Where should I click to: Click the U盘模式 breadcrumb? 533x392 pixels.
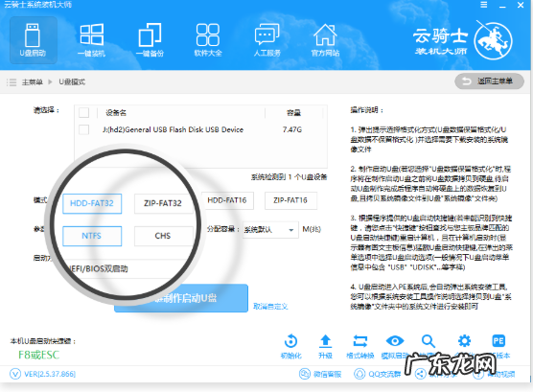pyautogui.click(x=72, y=81)
